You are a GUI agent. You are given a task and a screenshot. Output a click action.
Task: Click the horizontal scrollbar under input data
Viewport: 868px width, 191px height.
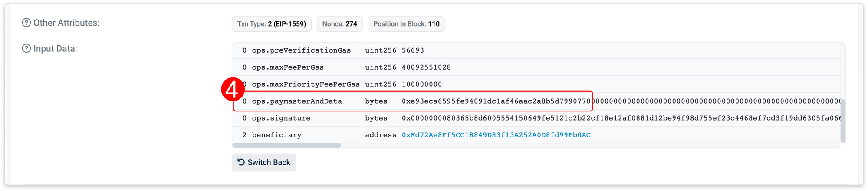pyautogui.click(x=287, y=145)
